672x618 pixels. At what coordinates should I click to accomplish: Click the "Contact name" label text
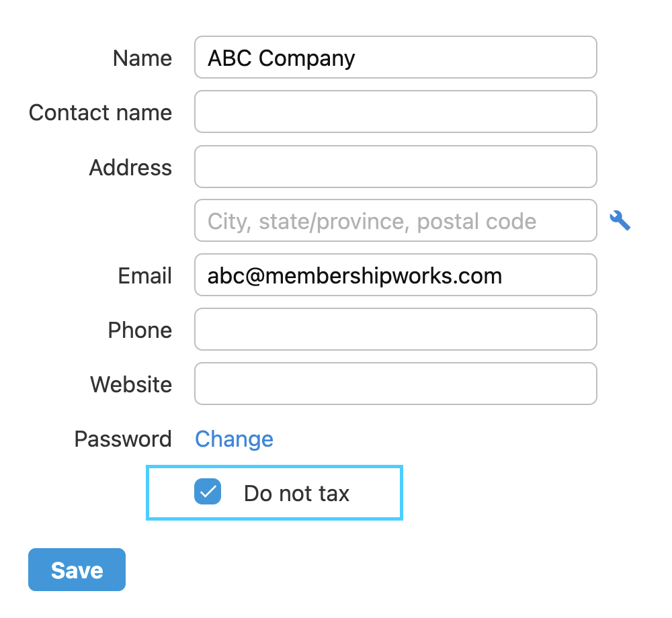tap(100, 113)
